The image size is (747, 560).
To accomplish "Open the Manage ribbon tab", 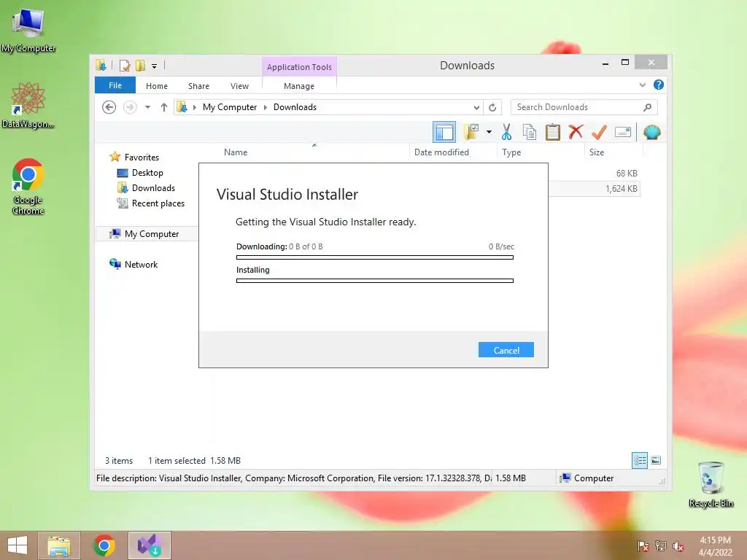I will point(298,86).
